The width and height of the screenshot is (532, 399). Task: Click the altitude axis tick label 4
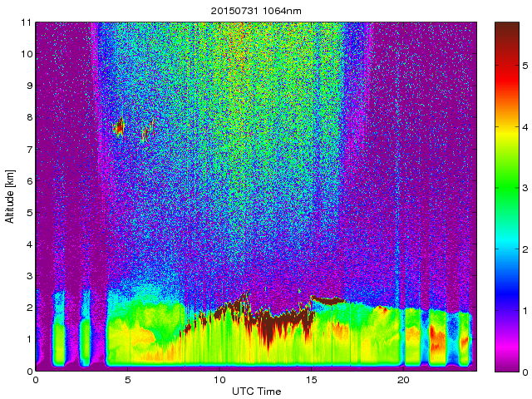[x=29, y=244]
